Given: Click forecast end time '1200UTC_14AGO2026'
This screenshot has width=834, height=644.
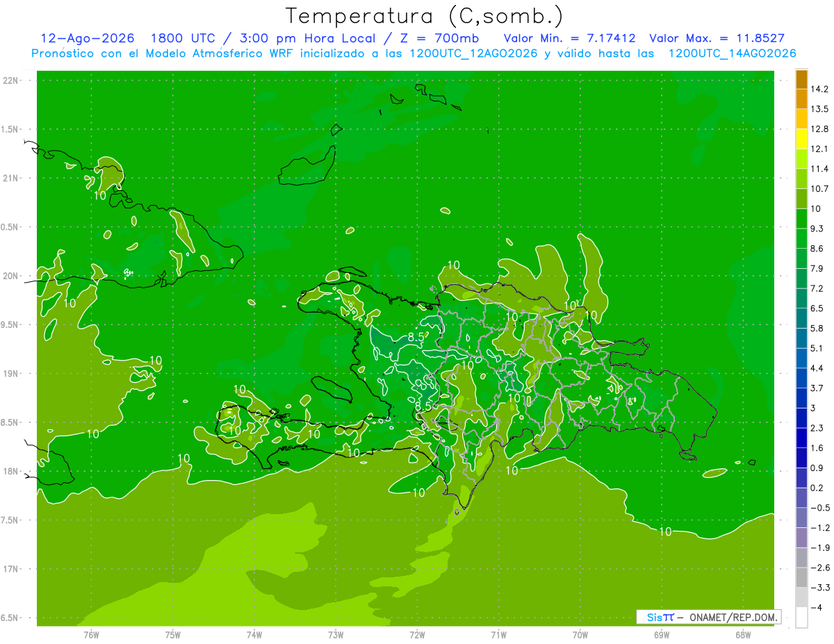Looking at the screenshot, I should (732, 53).
